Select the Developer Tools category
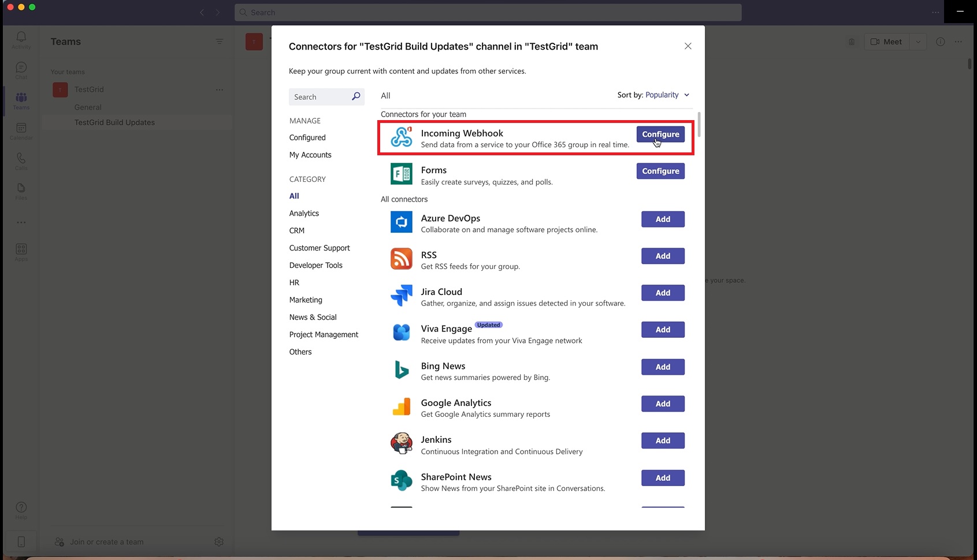Image resolution: width=977 pixels, height=560 pixels. point(316,265)
